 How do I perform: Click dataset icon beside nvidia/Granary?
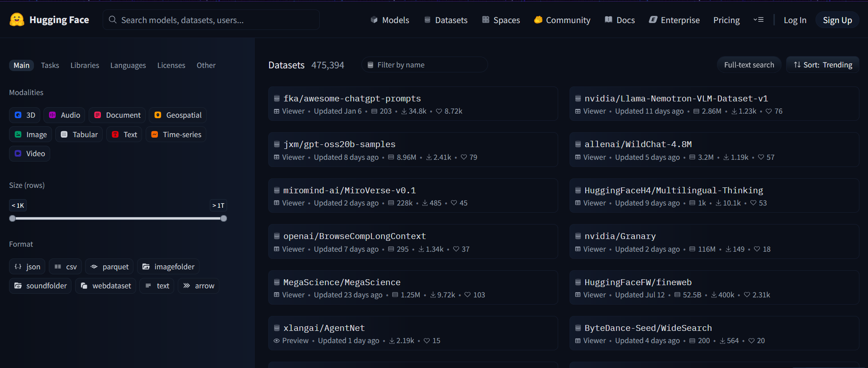(x=578, y=236)
